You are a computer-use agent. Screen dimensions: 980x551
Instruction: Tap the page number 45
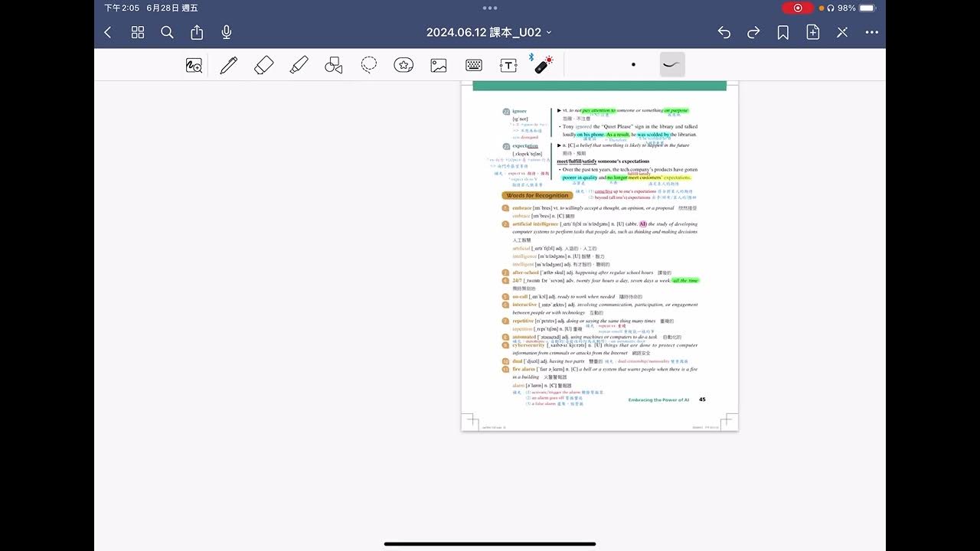pyautogui.click(x=702, y=399)
